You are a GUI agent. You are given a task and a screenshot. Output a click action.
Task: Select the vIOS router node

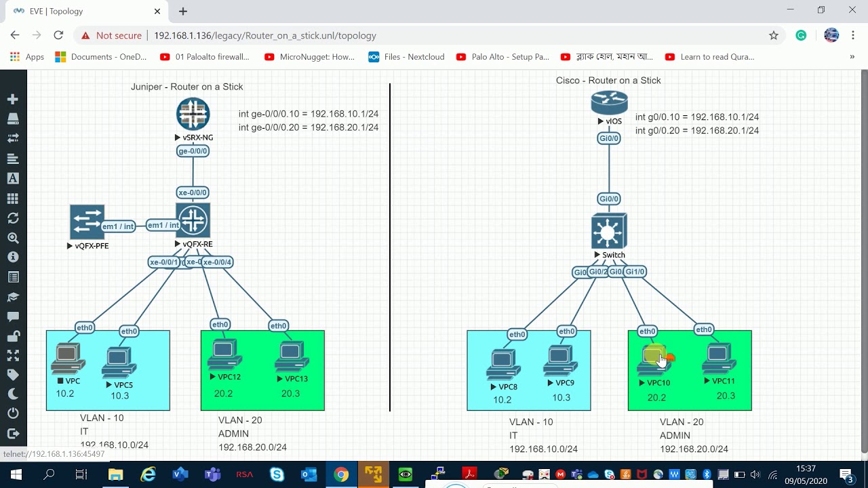tap(609, 103)
